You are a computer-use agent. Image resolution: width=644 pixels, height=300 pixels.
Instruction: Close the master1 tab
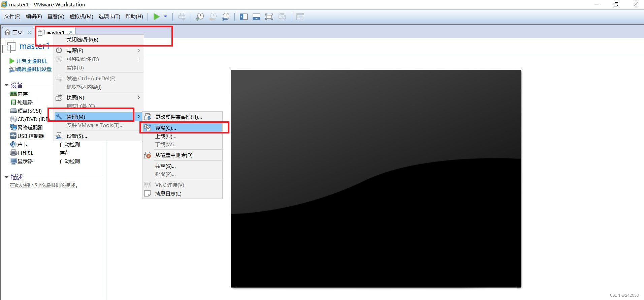click(x=71, y=32)
